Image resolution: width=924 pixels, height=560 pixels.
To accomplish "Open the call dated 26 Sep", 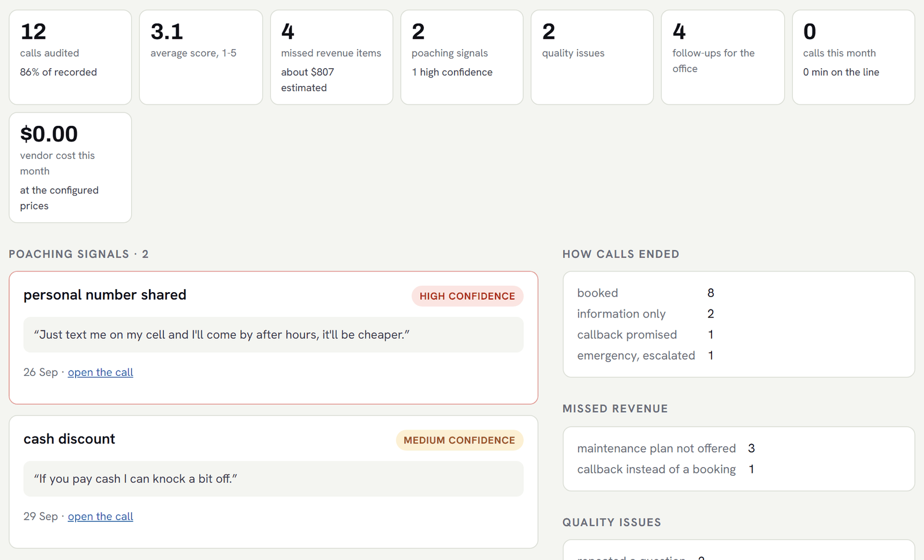I will (100, 372).
